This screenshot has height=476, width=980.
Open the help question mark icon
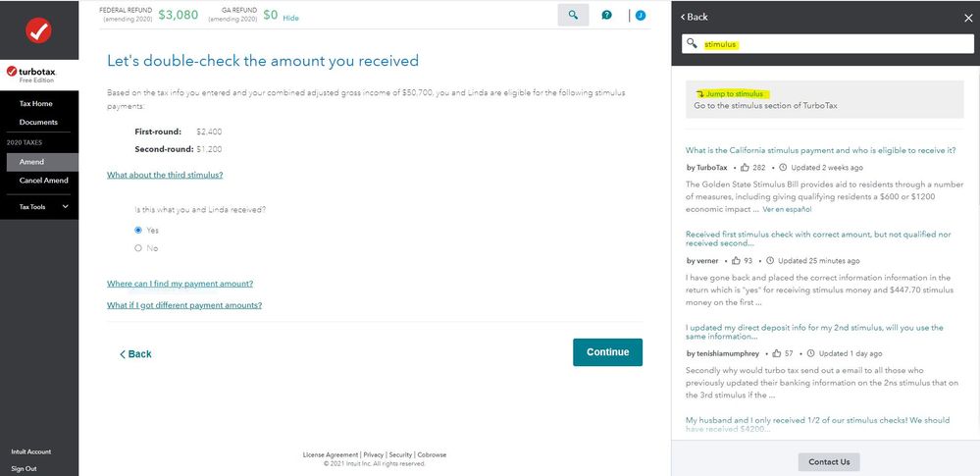pyautogui.click(x=607, y=15)
